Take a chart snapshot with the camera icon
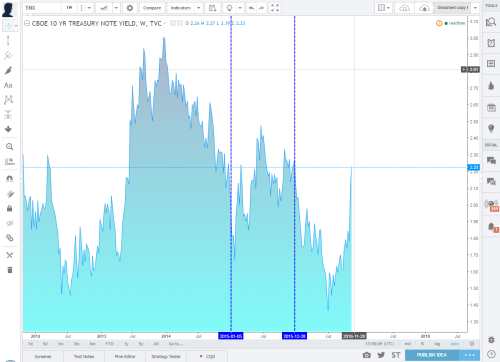 (366, 355)
